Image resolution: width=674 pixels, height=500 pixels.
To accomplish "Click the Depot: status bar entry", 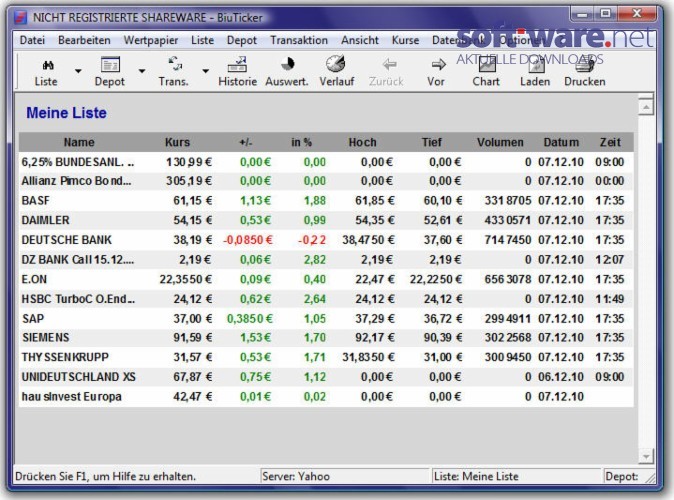I will pyautogui.click(x=622, y=476).
